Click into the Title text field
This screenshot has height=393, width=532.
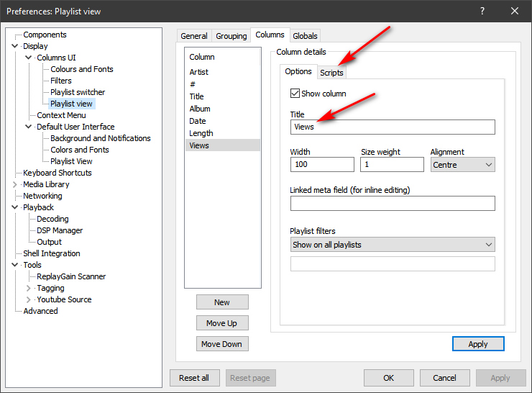(x=392, y=127)
